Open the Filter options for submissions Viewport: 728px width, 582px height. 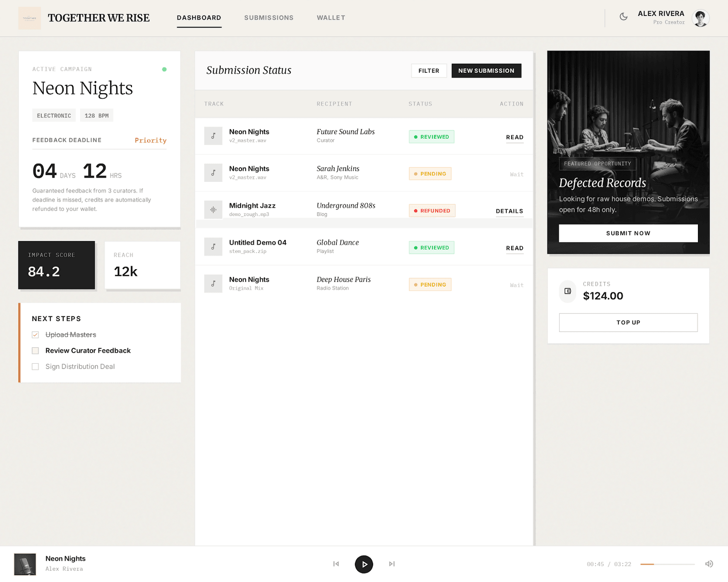pyautogui.click(x=429, y=71)
